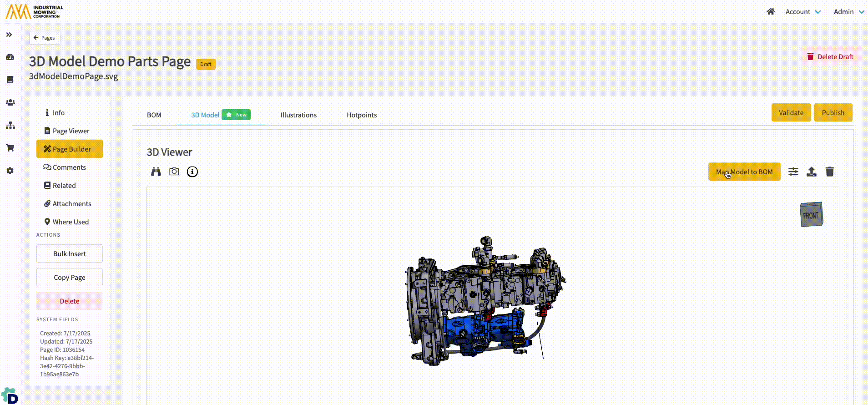The image size is (868, 405).
Task: Open Page Viewer in the side menu
Action: coord(71,131)
